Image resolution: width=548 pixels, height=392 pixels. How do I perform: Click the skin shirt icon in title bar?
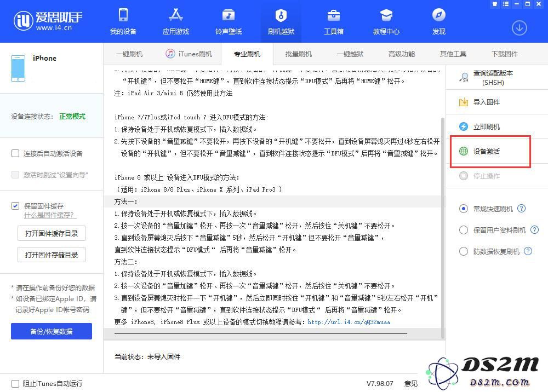[495, 4]
